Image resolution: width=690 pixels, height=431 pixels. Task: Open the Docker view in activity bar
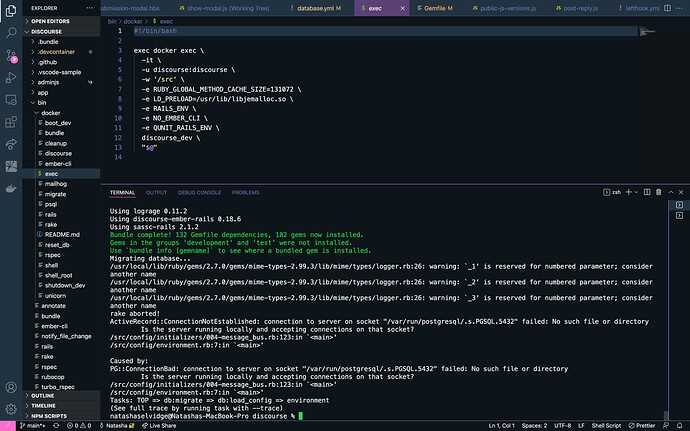11,189
